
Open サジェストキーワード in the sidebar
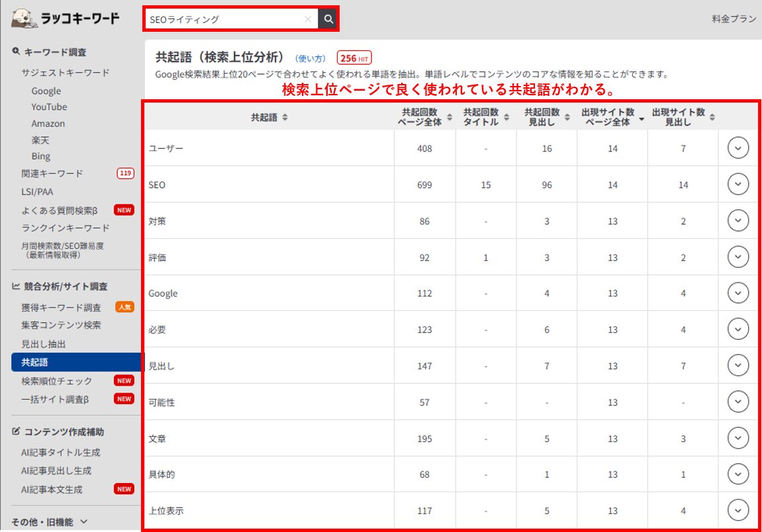[x=65, y=72]
